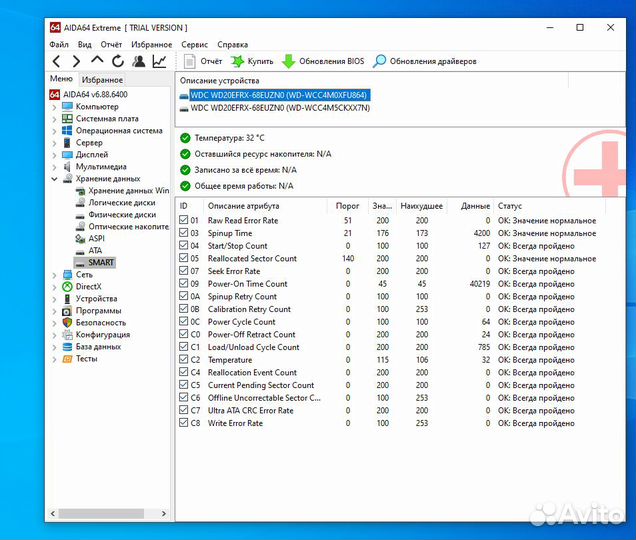Select drive WD-WCC4M0XFU864 in device list
The height and width of the screenshot is (540, 636).
pyautogui.click(x=275, y=95)
